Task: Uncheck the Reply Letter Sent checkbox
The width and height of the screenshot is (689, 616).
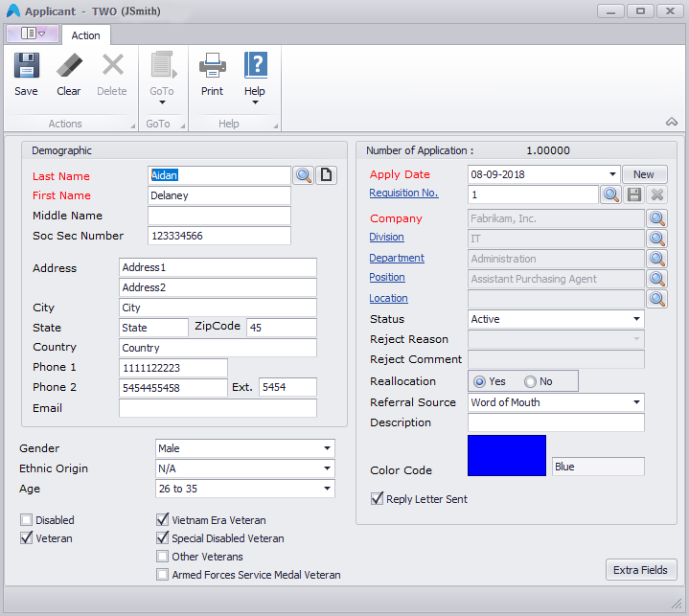Action: click(377, 499)
